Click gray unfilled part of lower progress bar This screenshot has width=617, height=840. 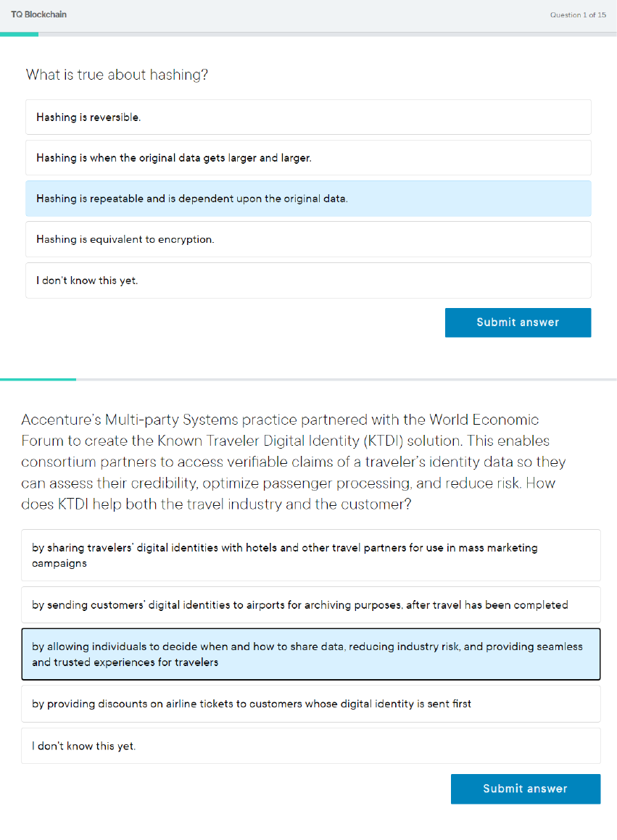pos(348,379)
